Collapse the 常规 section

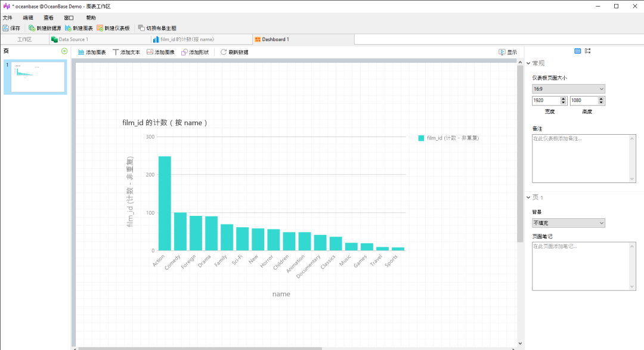point(528,63)
